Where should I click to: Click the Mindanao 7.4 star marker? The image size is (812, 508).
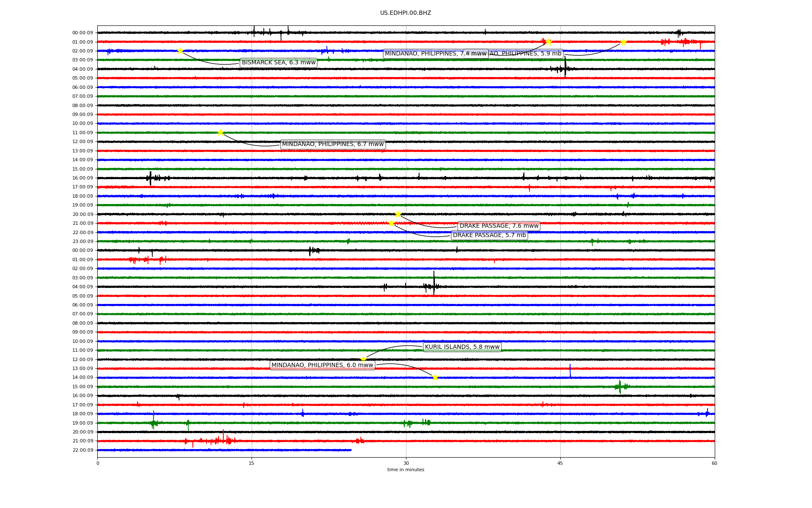click(x=549, y=42)
